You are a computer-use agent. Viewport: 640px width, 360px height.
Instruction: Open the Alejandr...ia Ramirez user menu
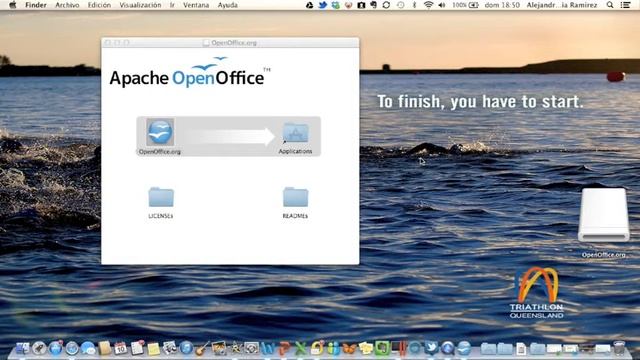562,5
